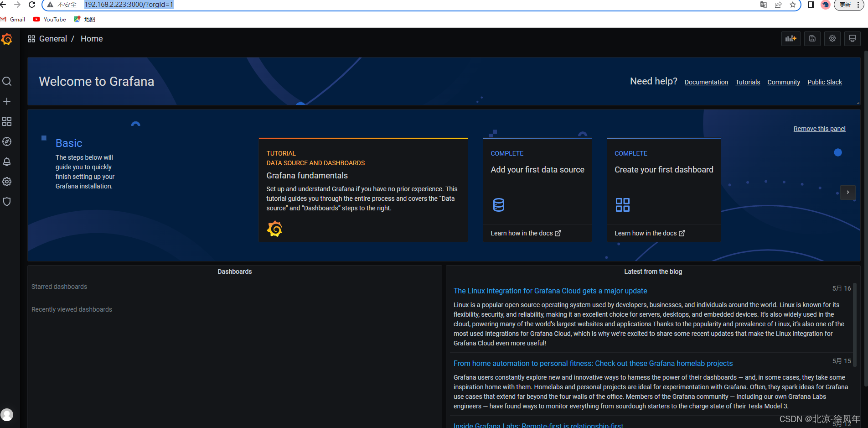Click the Cycle view mode monitor icon
Screen dimensions: 868x428
pyautogui.click(x=852, y=39)
